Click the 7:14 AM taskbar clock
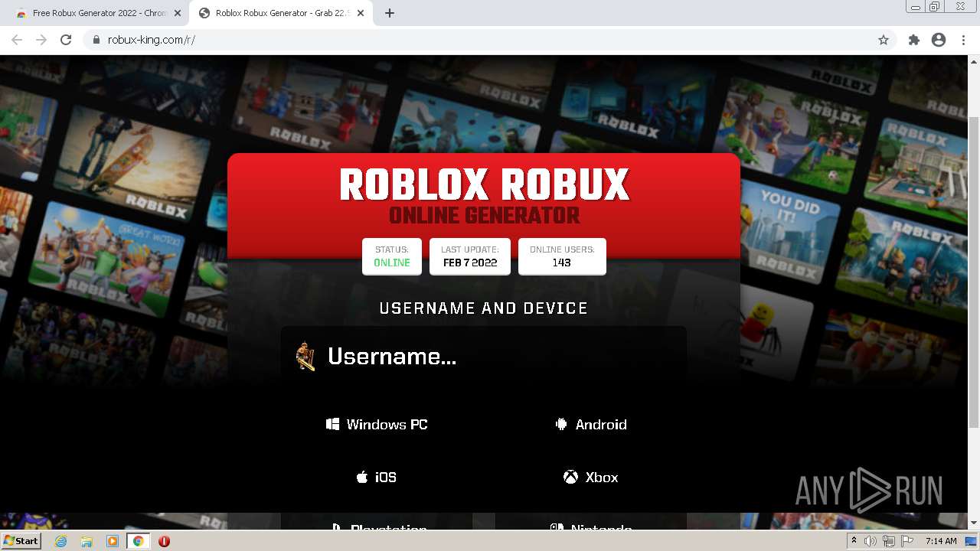The height and width of the screenshot is (551, 980). [x=941, y=541]
